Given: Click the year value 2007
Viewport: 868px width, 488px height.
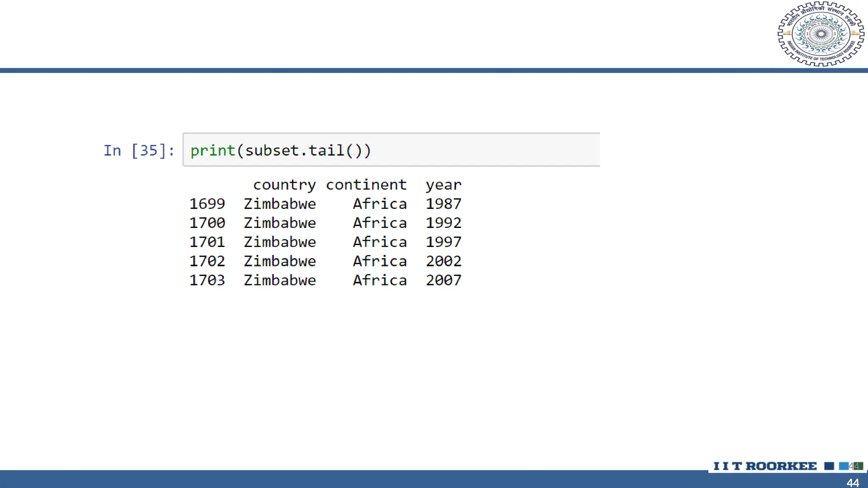Looking at the screenshot, I should pyautogui.click(x=443, y=280).
